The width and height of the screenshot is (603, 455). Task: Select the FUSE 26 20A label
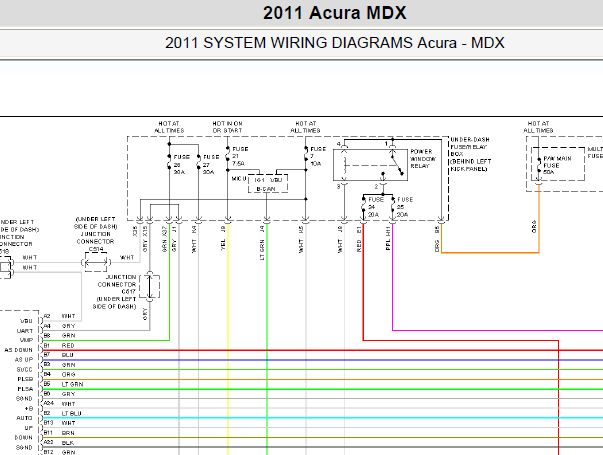click(x=182, y=164)
